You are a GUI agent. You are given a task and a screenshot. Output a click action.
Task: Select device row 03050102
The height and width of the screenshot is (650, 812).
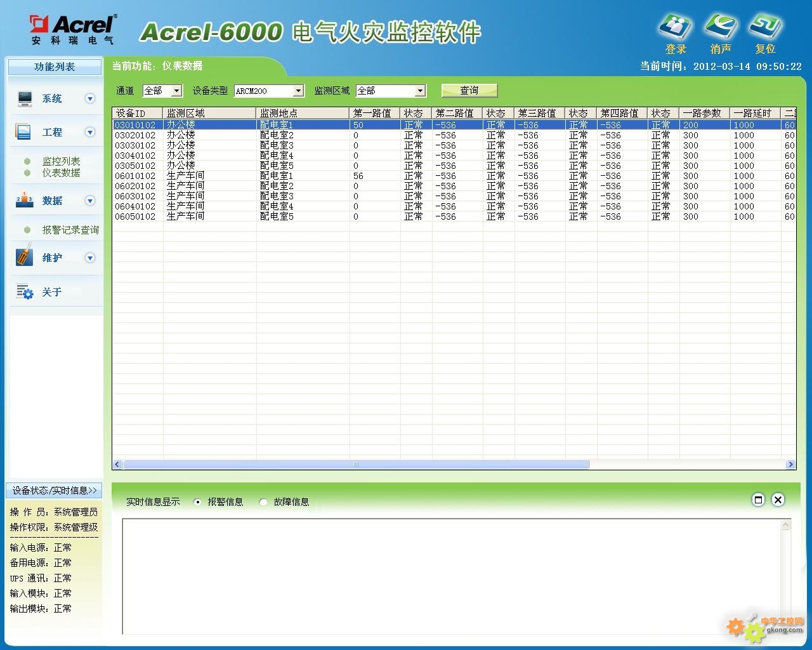tap(454, 166)
